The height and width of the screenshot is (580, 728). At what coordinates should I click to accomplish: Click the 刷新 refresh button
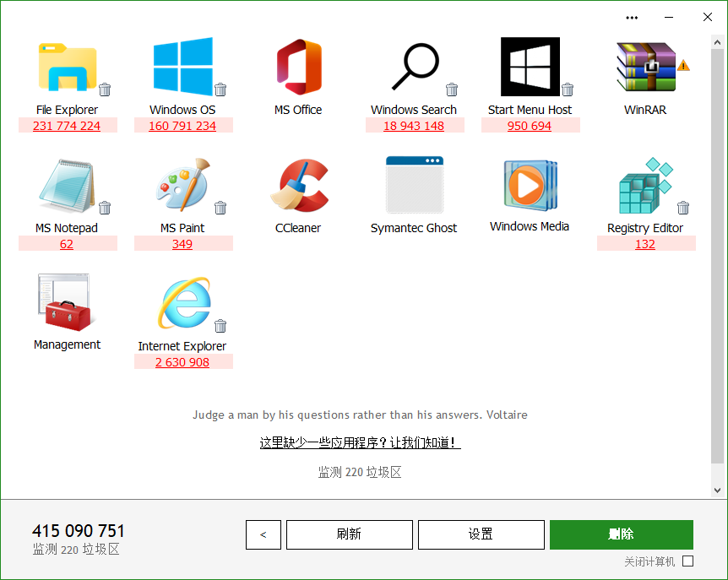349,534
